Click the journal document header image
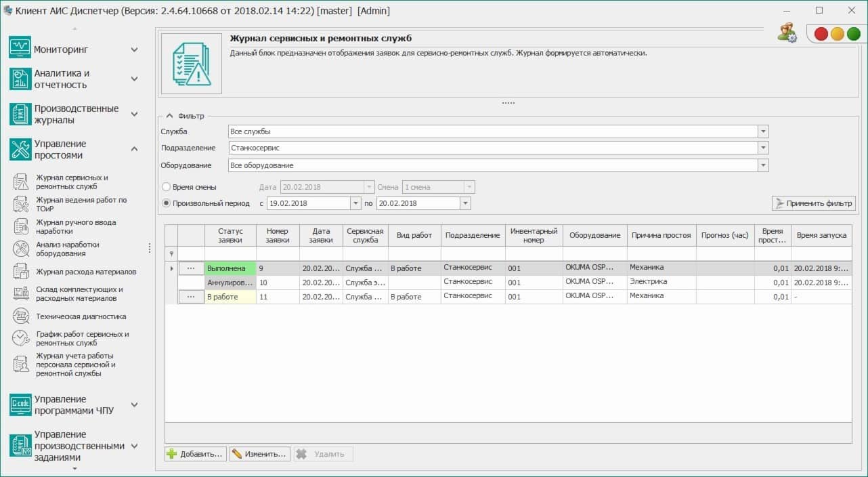 [x=192, y=63]
